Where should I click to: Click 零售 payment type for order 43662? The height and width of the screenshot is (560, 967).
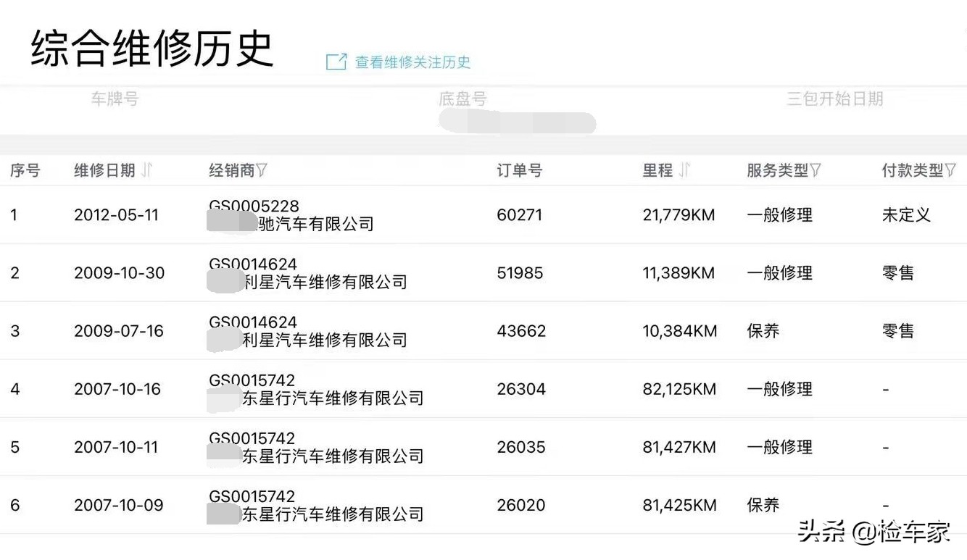pyautogui.click(x=898, y=331)
